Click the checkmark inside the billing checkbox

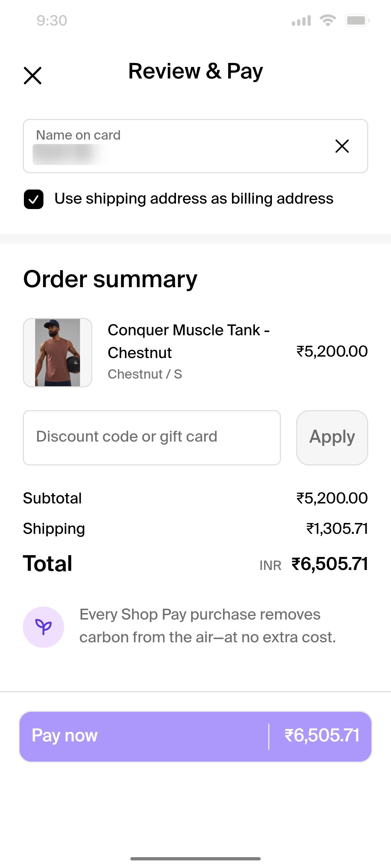[x=33, y=199]
